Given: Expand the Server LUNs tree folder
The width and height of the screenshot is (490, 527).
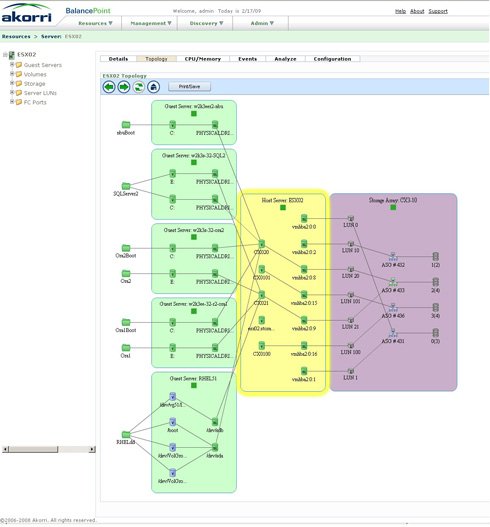Looking at the screenshot, I should 12,92.
